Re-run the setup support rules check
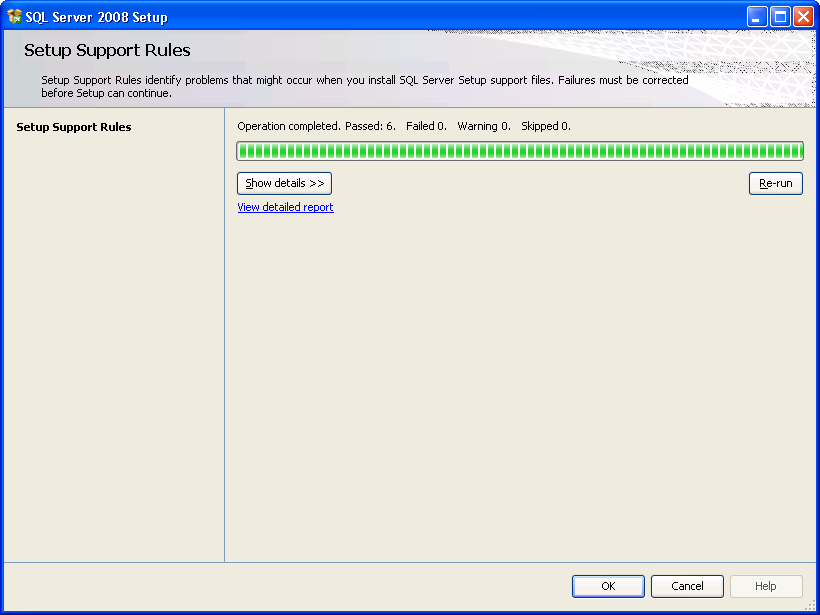The height and width of the screenshot is (615, 820). click(x=776, y=184)
